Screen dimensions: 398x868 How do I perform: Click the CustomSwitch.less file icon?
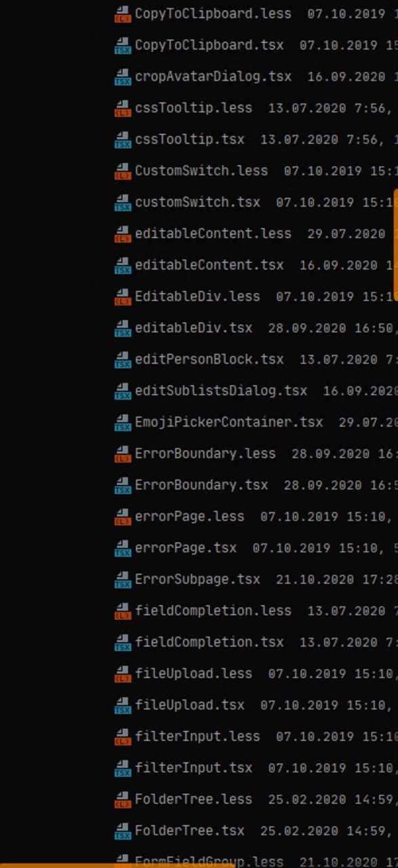click(x=123, y=171)
